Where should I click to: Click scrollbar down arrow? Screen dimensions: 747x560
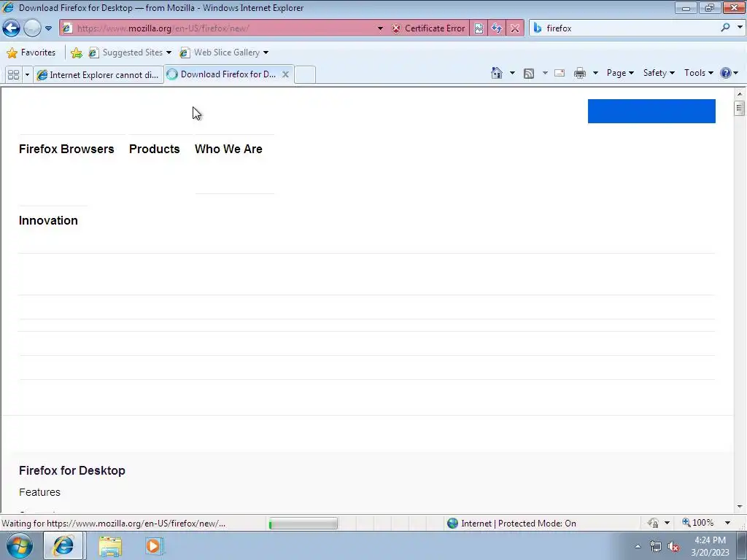740,507
